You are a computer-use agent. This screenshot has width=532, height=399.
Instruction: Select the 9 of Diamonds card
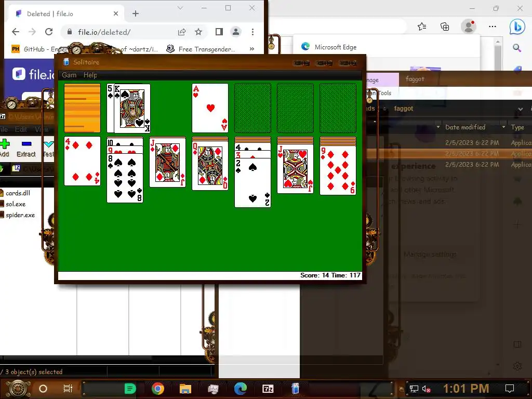338,170
